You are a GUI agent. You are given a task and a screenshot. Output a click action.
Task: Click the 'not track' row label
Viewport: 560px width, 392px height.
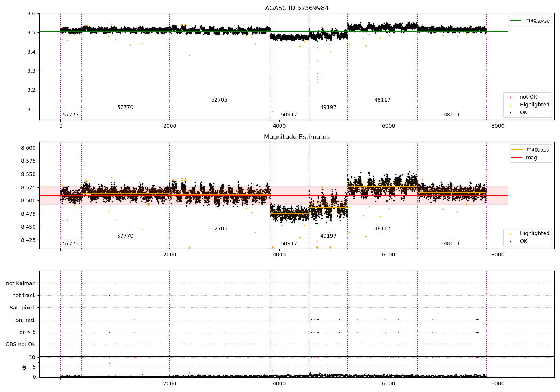click(x=24, y=296)
